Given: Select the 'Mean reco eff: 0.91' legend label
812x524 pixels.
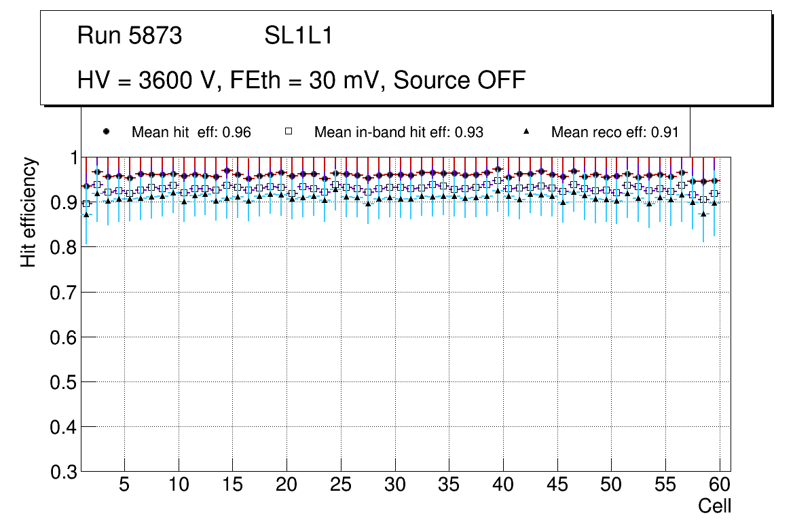Looking at the screenshot, I should (614, 132).
